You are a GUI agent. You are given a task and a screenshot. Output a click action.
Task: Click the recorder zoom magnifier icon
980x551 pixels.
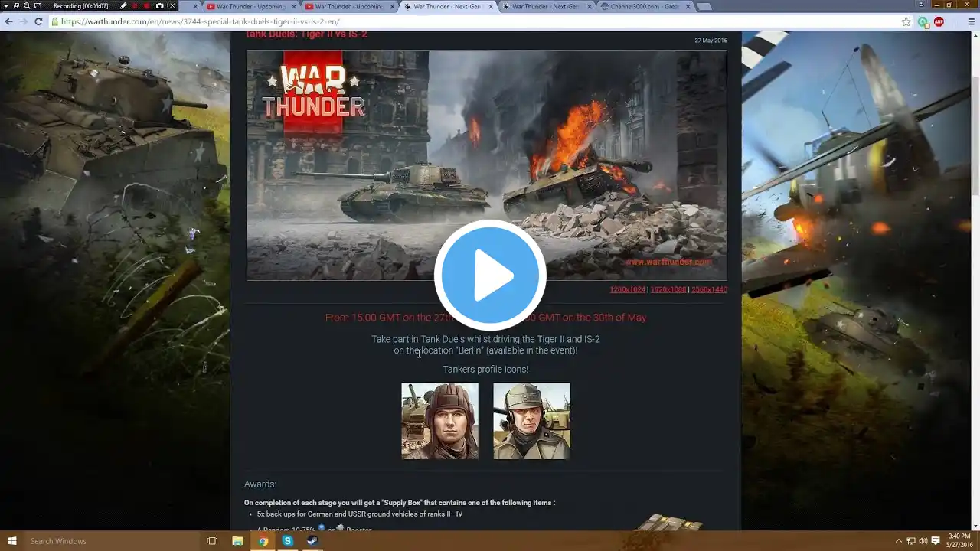26,5
